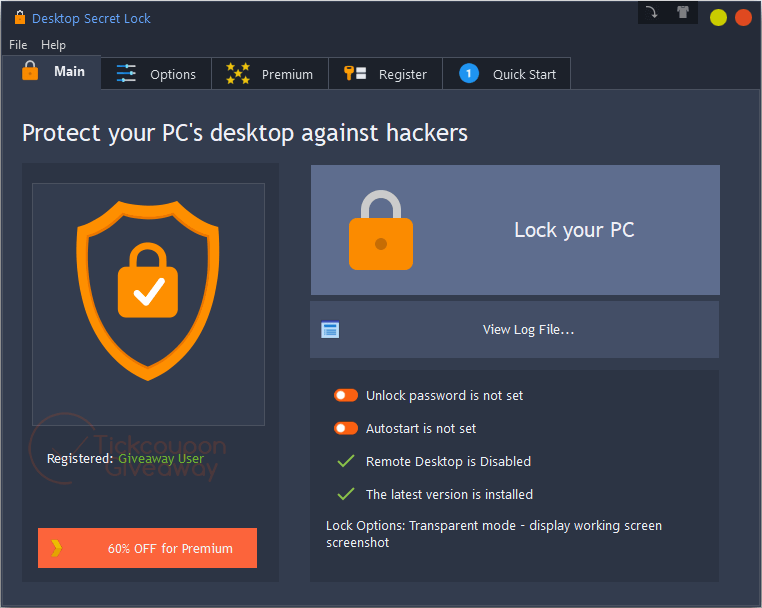The height and width of the screenshot is (608, 762).
Task: Click the Lock your PC button
Action: tap(515, 230)
